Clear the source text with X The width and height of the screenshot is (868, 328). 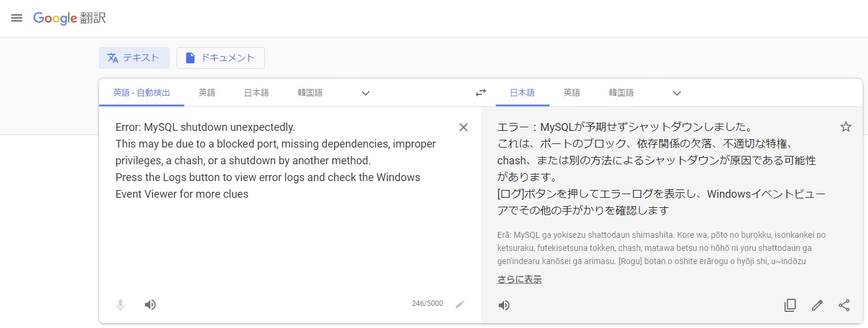pyautogui.click(x=464, y=127)
